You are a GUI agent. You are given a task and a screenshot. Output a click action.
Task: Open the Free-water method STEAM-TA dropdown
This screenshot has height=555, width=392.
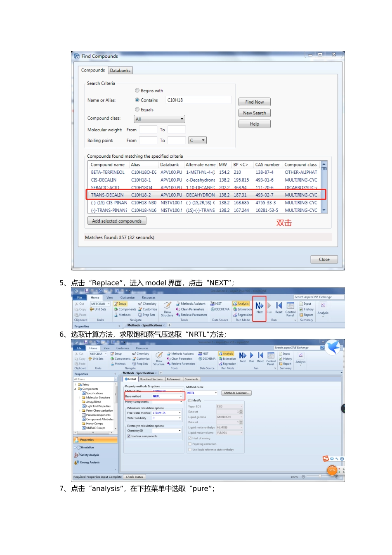(x=179, y=413)
